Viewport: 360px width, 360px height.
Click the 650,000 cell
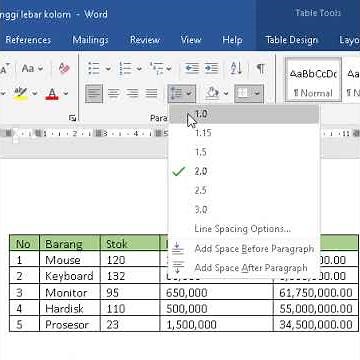[216, 293]
